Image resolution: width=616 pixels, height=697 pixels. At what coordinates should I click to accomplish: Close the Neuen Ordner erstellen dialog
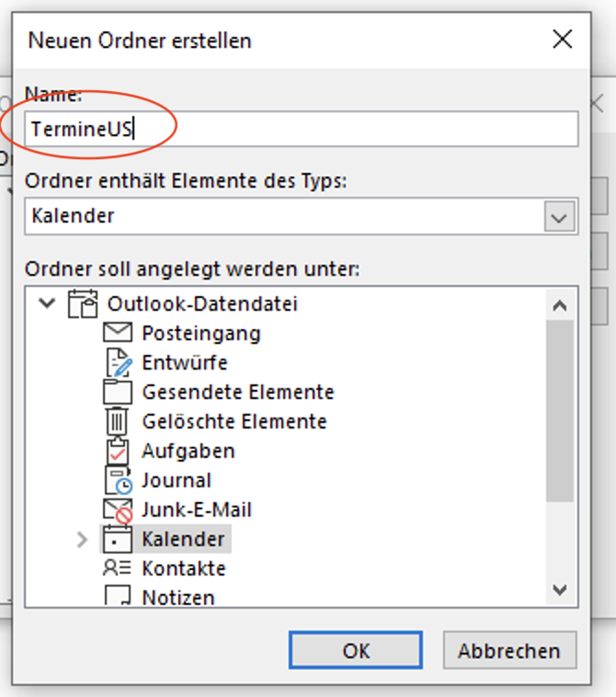point(561,39)
